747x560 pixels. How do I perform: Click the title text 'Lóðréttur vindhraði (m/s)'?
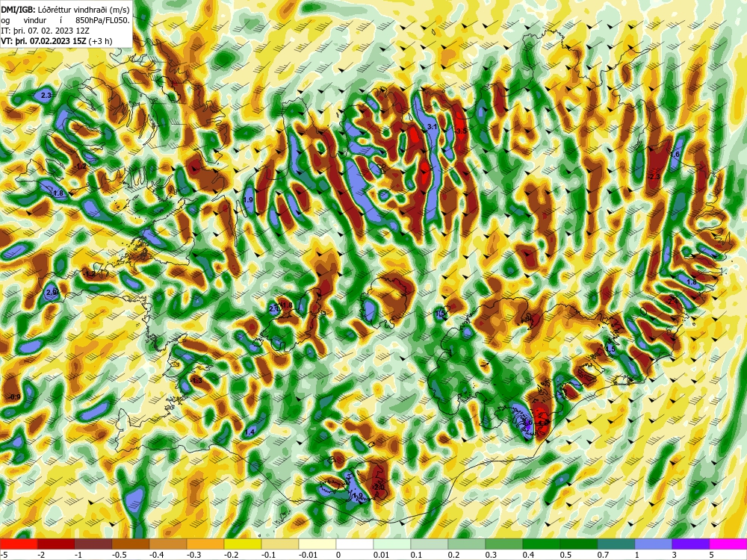pos(83,9)
